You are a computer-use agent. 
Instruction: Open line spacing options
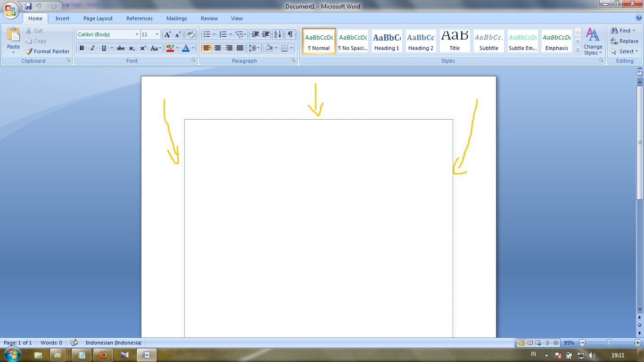pyautogui.click(x=254, y=48)
